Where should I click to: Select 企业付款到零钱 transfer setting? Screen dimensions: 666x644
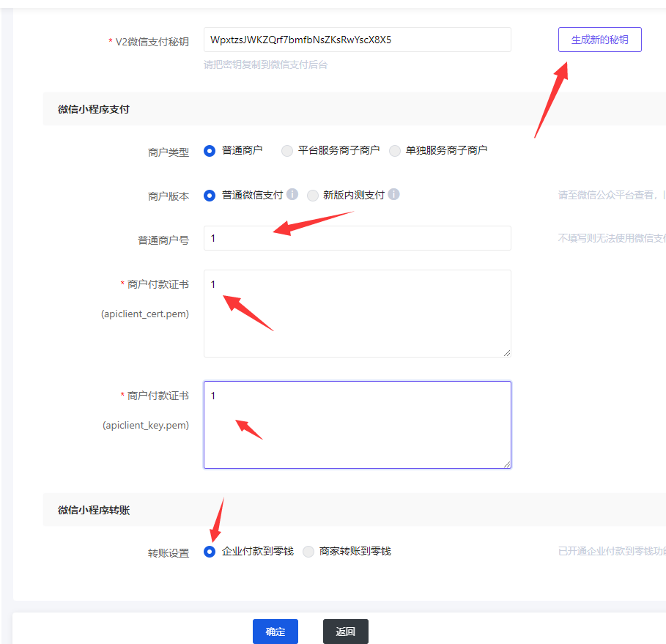point(210,551)
